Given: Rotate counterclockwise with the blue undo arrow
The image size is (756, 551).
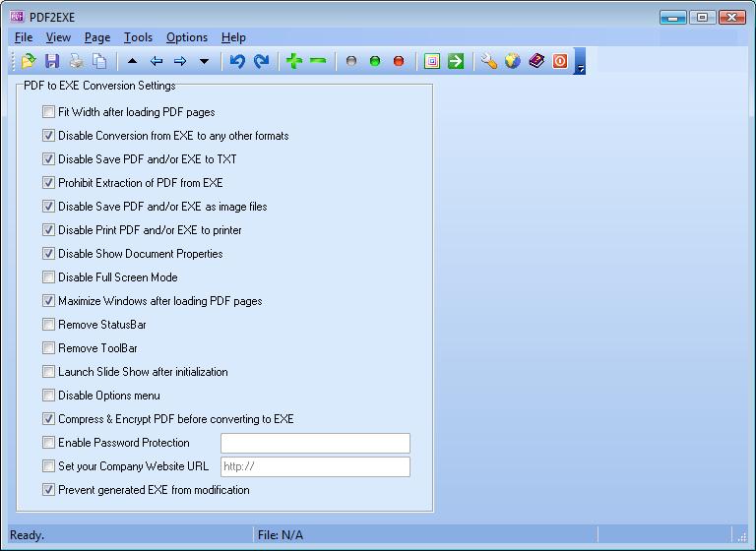Looking at the screenshot, I should [237, 61].
